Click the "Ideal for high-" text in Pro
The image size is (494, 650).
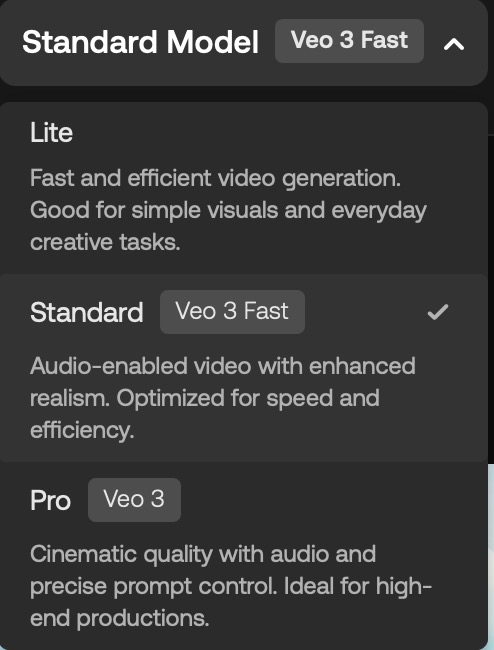pos(358,586)
